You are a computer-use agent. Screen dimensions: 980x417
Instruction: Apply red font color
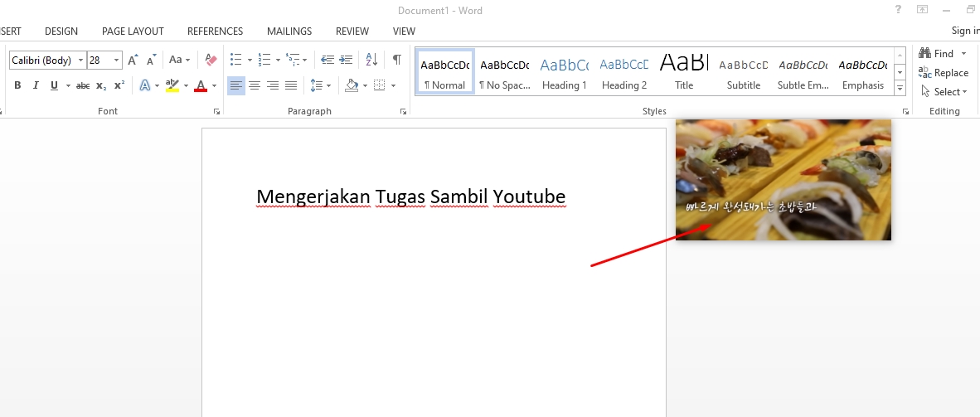201,85
